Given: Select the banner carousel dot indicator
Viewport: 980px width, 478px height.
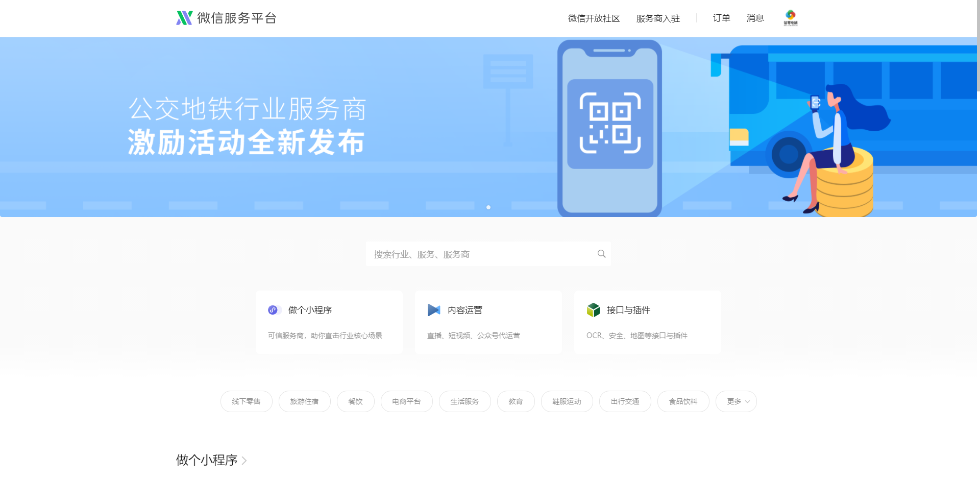Looking at the screenshot, I should pyautogui.click(x=488, y=207).
